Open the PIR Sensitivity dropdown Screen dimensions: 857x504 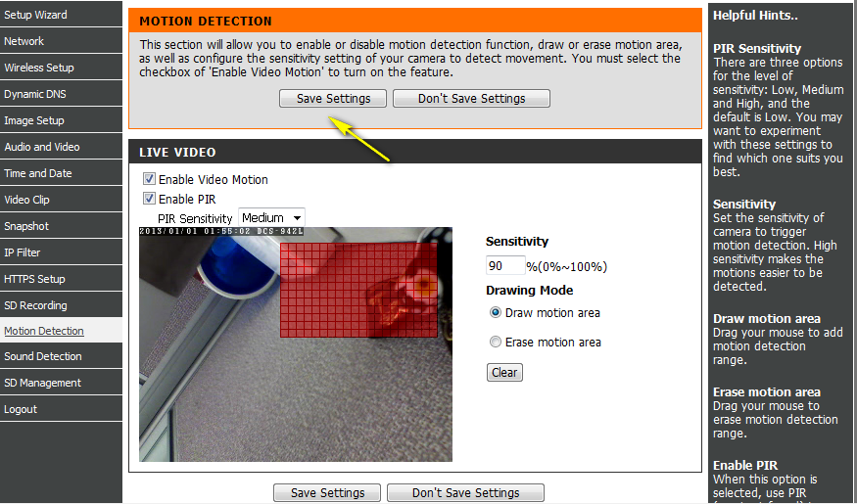(271, 218)
